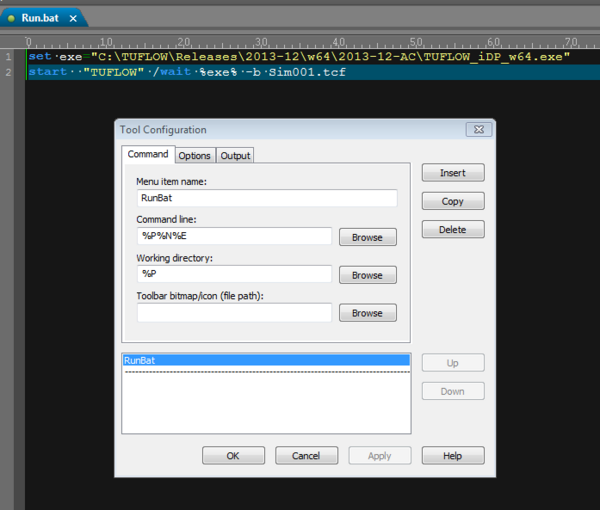The image size is (600, 510).
Task: Close the Run.bat file tab
Action: (73, 18)
